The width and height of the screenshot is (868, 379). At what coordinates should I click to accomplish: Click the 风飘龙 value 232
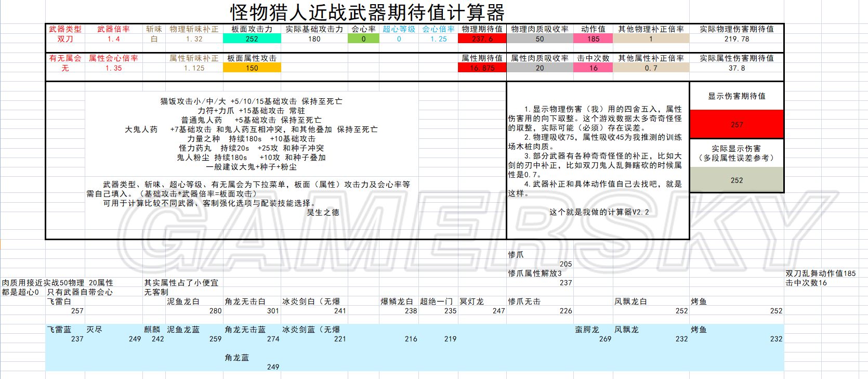681,339
